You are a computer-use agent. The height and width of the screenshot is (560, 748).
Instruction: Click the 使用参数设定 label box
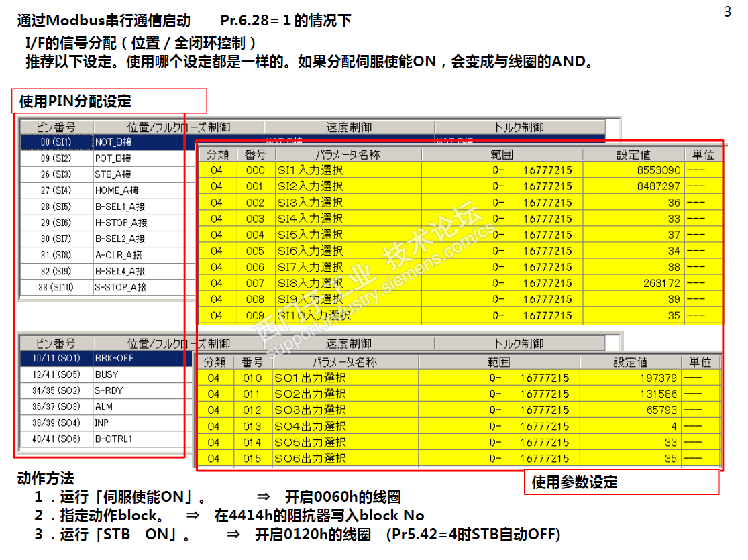622,482
